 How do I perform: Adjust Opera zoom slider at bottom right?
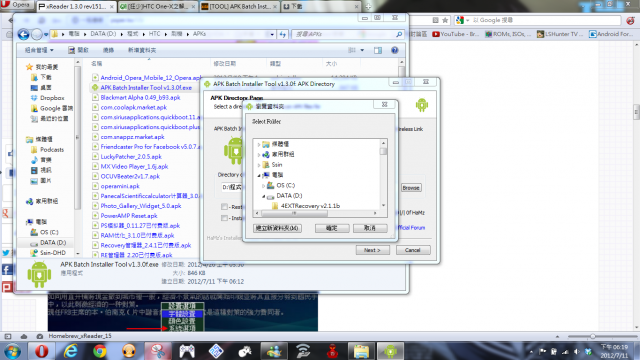pos(593,336)
